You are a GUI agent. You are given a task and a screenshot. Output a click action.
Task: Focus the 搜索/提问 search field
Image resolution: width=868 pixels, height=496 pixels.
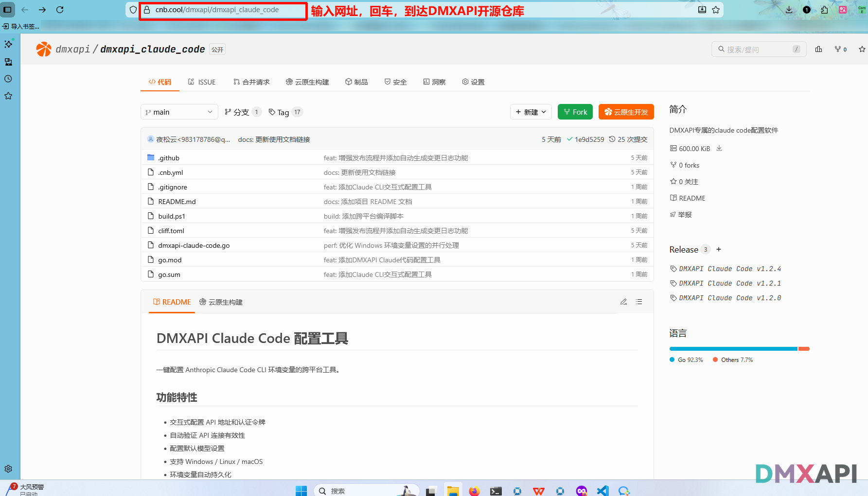click(758, 49)
